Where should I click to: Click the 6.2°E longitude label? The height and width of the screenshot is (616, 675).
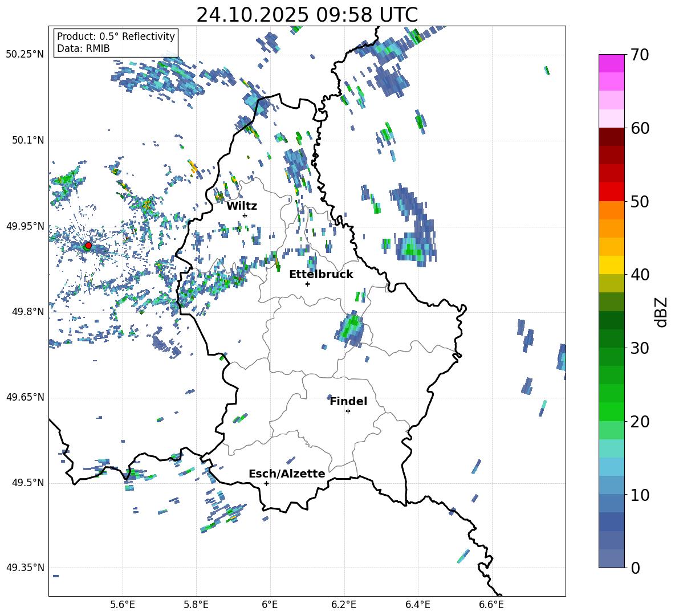point(344,605)
